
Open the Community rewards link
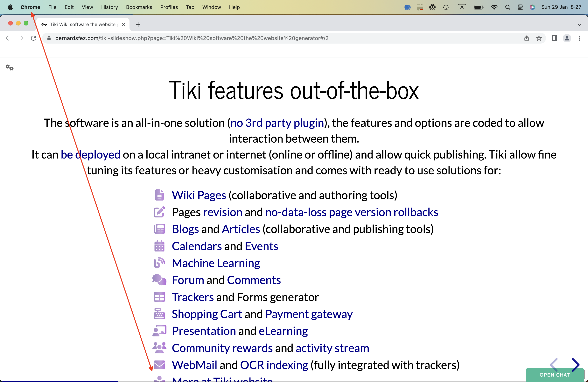pos(222,348)
